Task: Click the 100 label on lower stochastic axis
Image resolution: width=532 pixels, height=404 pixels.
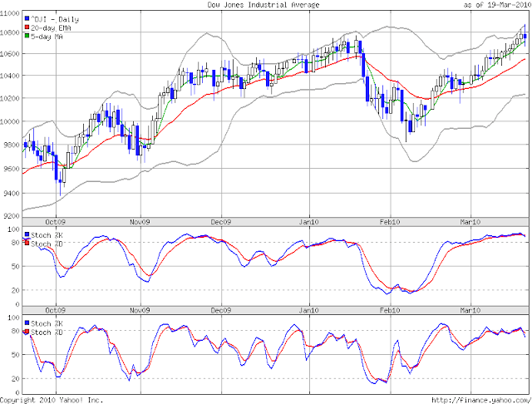Action: coord(13,318)
